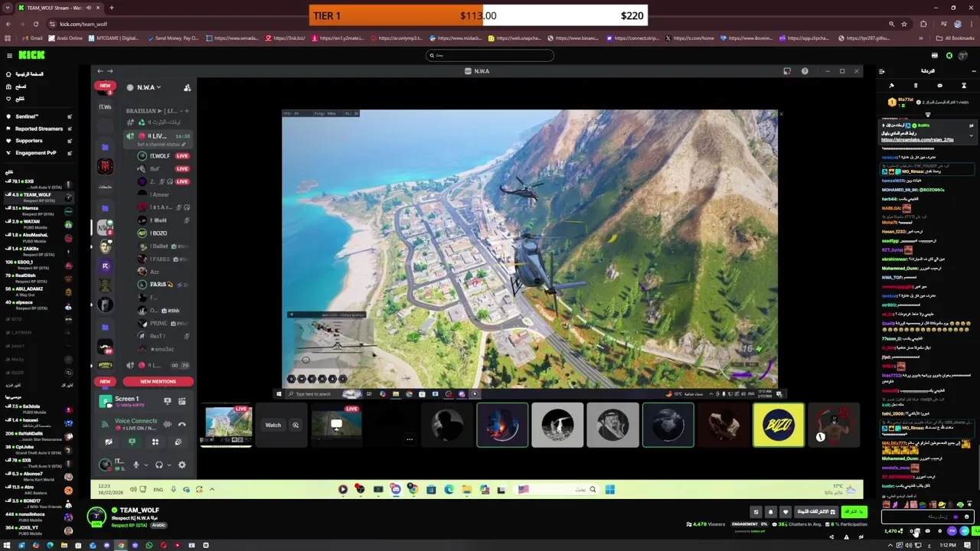
Task: Focus the Kick search field
Action: pos(490,55)
